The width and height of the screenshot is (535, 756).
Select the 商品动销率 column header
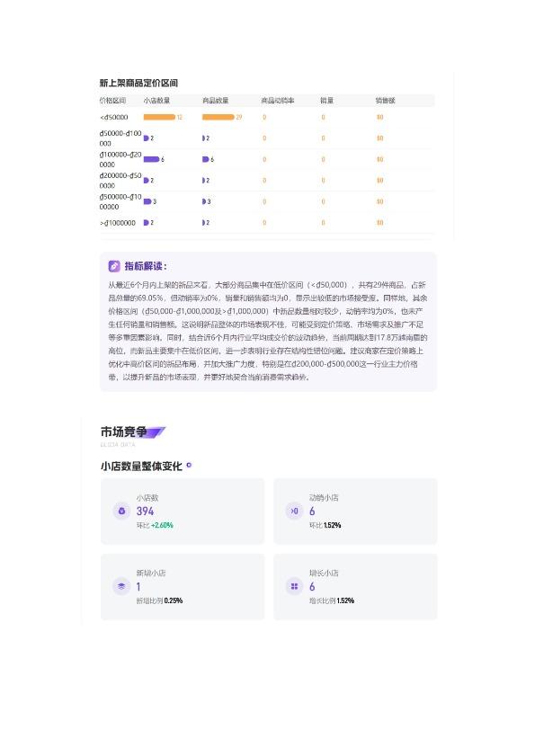click(x=277, y=101)
